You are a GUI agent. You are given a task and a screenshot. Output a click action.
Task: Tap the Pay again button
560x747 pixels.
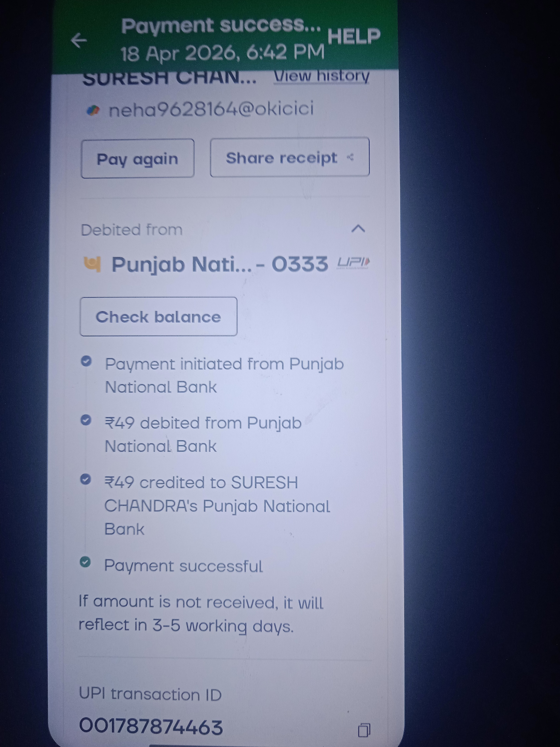point(137,158)
